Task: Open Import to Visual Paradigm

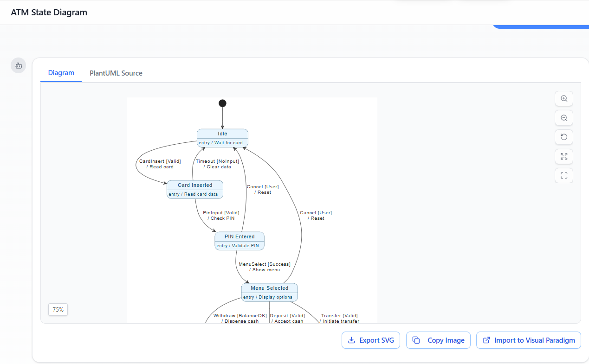Action: coord(528,340)
